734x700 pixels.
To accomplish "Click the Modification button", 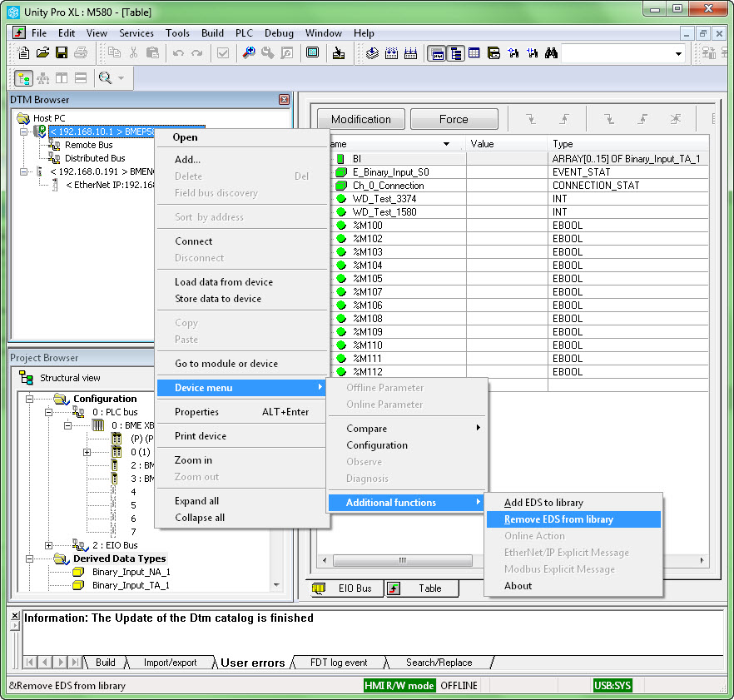I will 361,119.
